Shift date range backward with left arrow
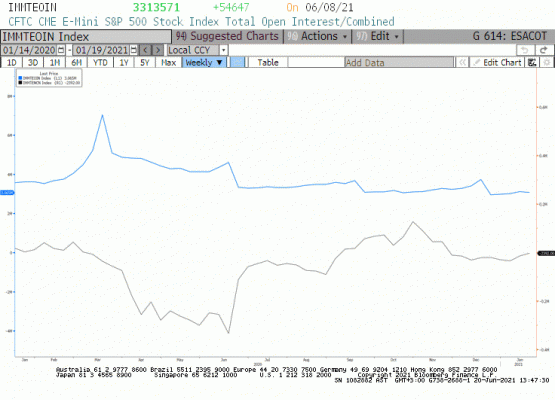This screenshot has width=555, height=400. pyautogui.click(x=145, y=50)
